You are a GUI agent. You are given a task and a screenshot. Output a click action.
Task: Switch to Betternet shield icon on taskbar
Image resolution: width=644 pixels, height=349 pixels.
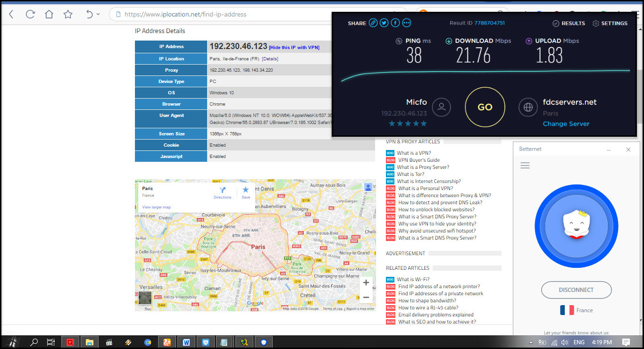(264, 342)
